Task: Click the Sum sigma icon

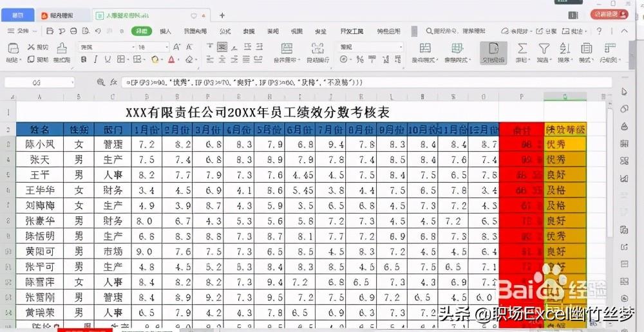Action: point(522,48)
